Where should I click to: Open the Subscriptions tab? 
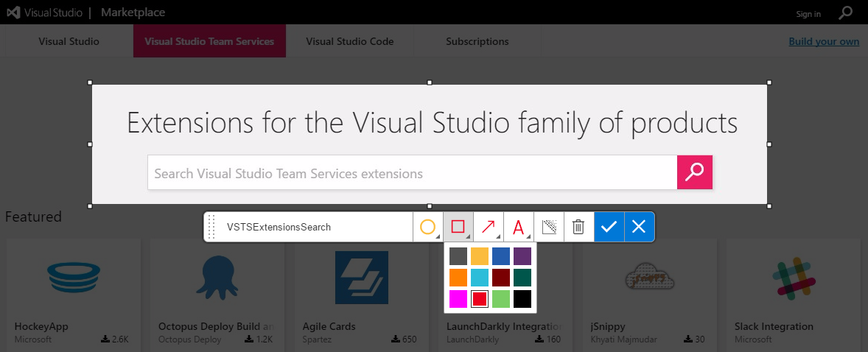(x=477, y=41)
